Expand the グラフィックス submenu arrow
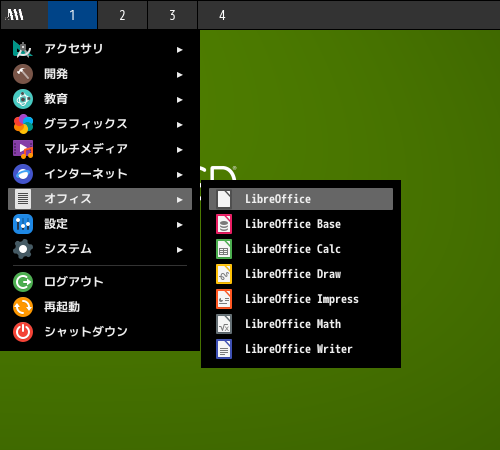Image resolution: width=500 pixels, height=450 pixels. point(180,125)
